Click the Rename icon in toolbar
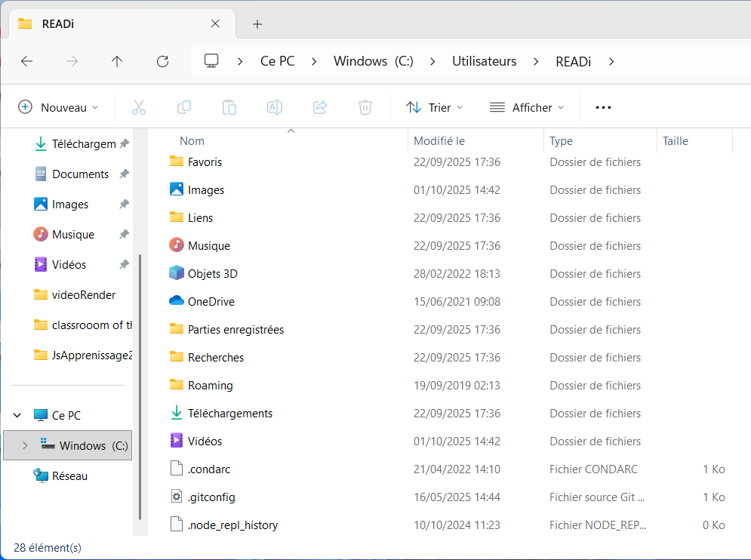Viewport: 751px width, 560px height. [x=275, y=107]
